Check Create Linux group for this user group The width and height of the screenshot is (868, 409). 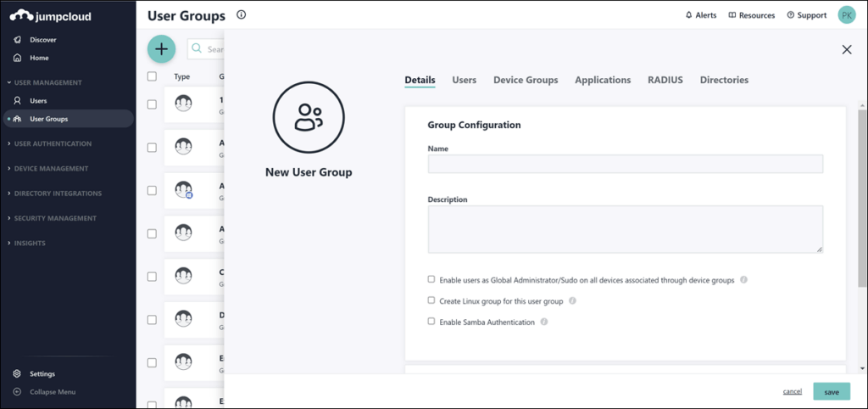point(431,300)
